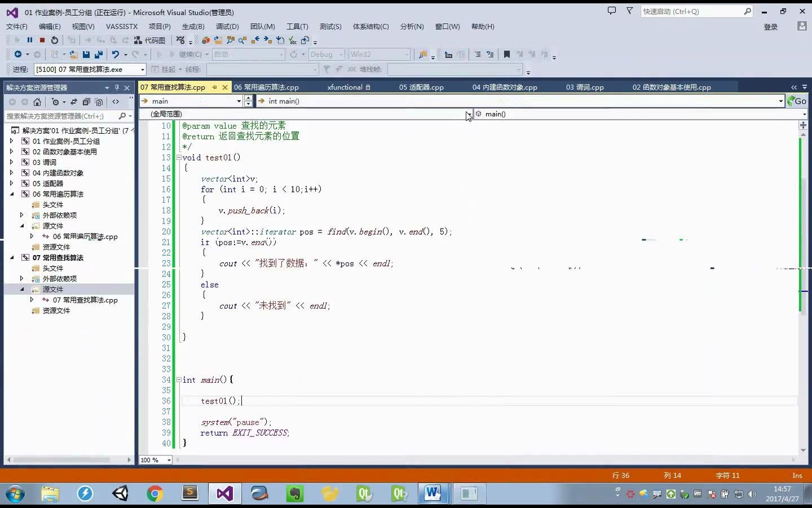The height and width of the screenshot is (508, 812).
Task: Save all files
Action: click(99, 54)
